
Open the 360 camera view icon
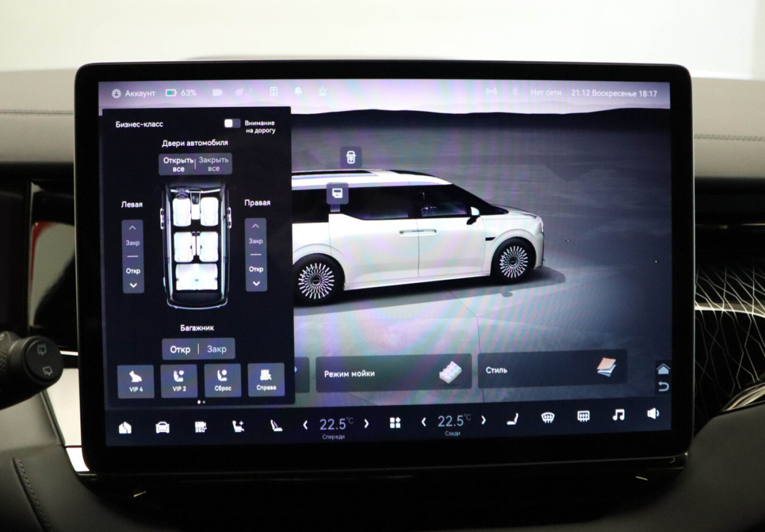201,426
